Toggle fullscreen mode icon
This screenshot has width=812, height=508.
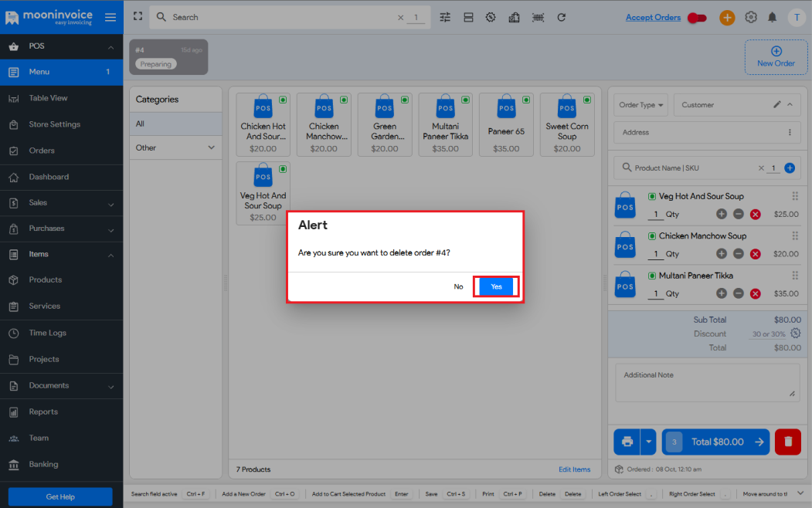tap(138, 16)
